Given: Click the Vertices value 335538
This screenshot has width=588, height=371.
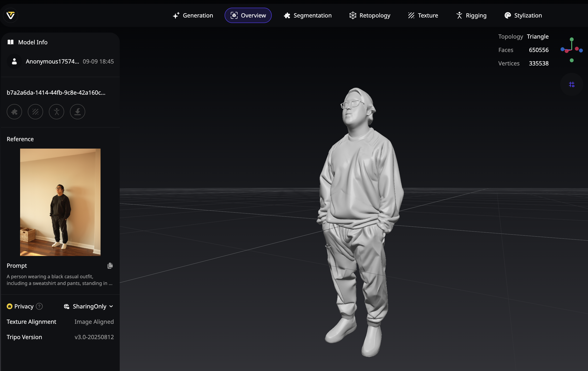Looking at the screenshot, I should [539, 63].
